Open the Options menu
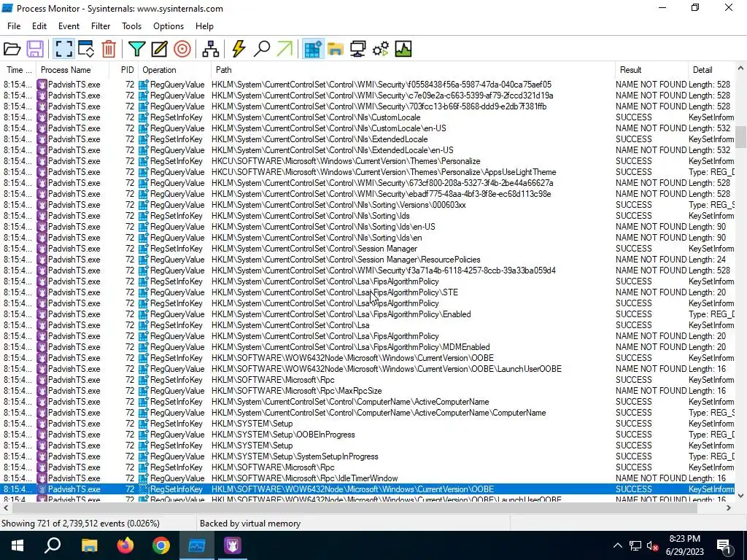747x560 pixels. [169, 26]
